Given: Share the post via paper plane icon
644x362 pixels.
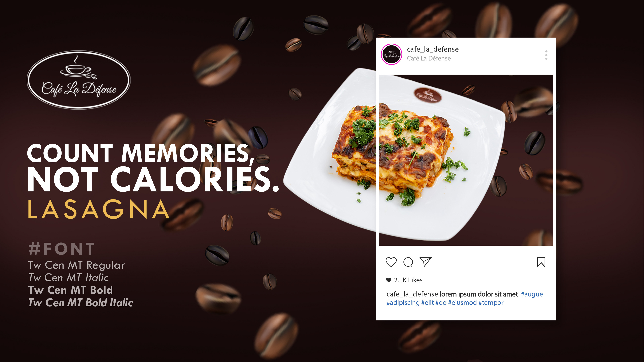Looking at the screenshot, I should tap(425, 262).
